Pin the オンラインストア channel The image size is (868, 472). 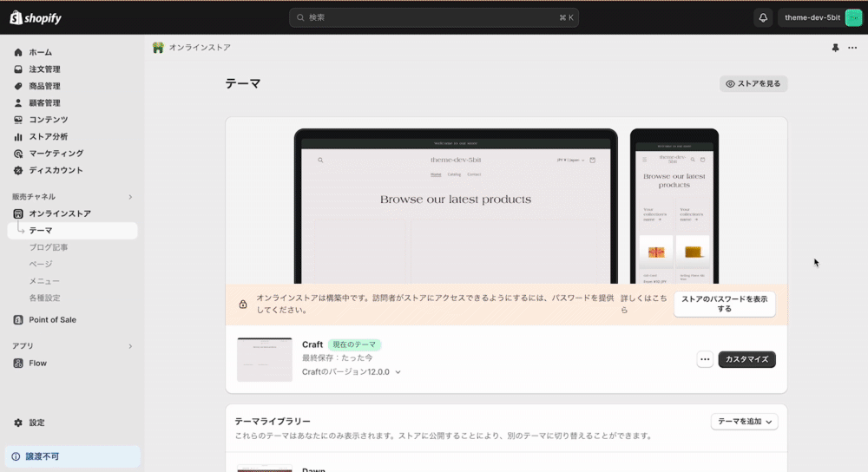click(835, 48)
